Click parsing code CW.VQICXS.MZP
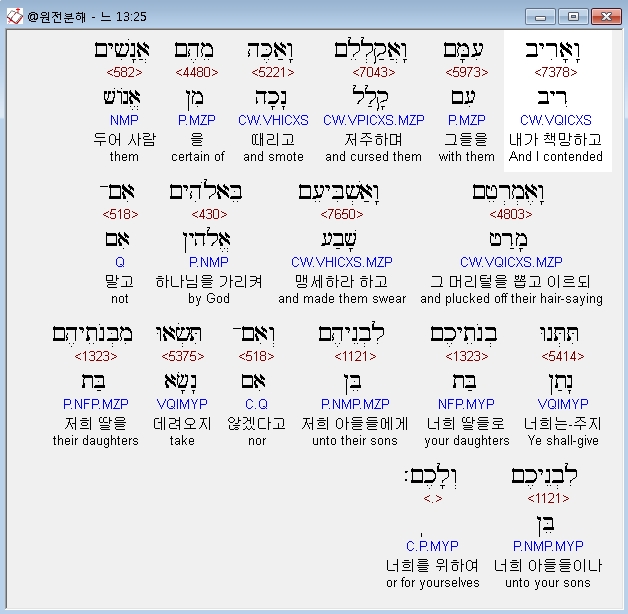Screen dimensions: 628x614 (x=511, y=262)
